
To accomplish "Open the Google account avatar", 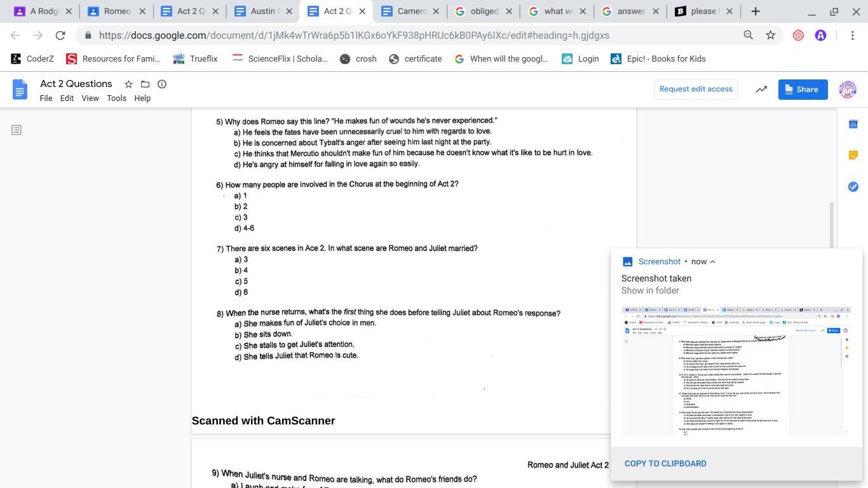I will (x=848, y=90).
